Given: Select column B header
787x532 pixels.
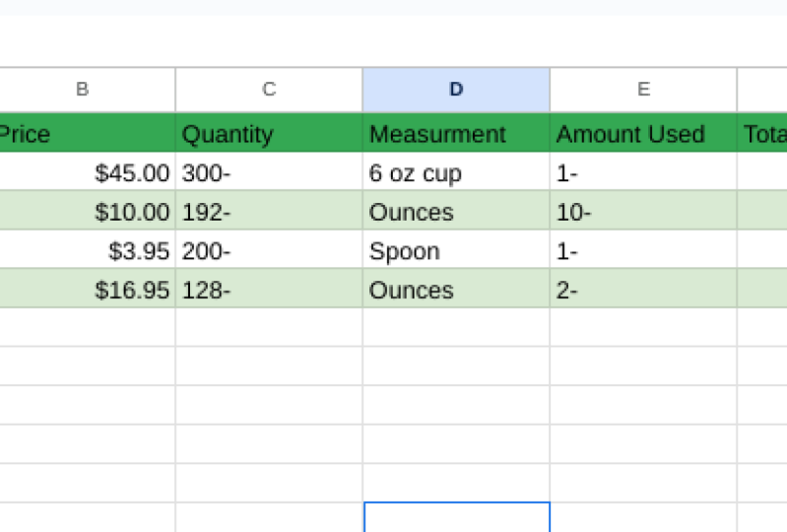Looking at the screenshot, I should click(83, 90).
